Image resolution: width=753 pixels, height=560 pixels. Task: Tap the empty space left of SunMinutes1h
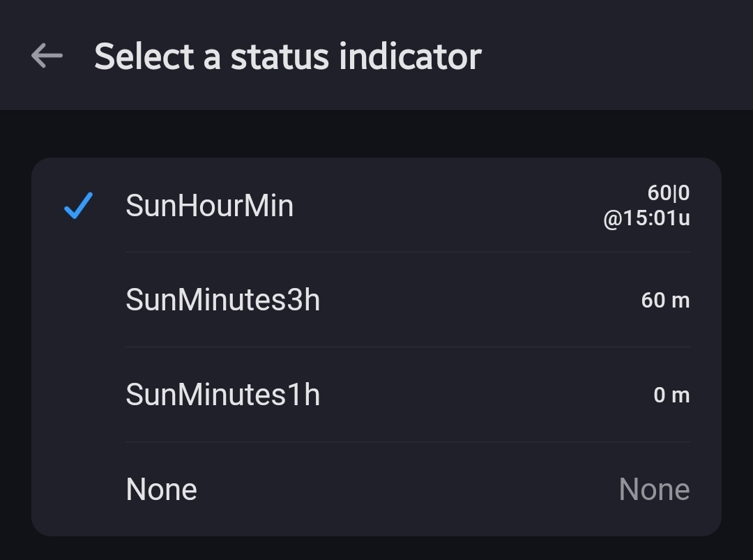point(78,395)
